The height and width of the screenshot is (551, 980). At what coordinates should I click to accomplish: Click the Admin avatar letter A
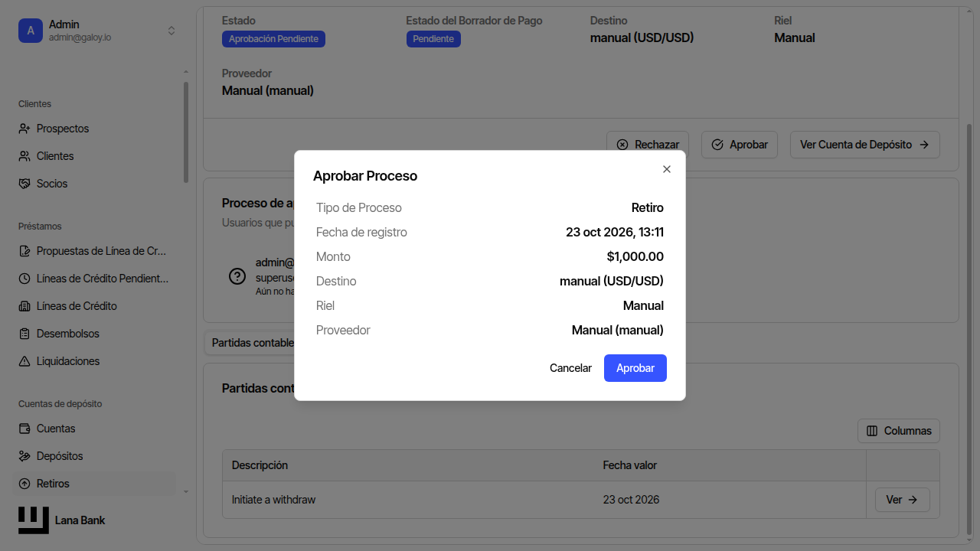pyautogui.click(x=31, y=31)
